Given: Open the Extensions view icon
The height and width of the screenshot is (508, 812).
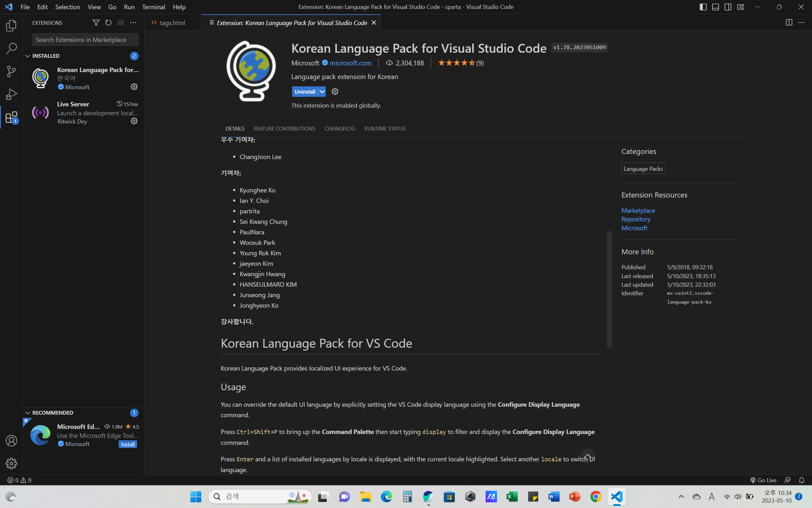Looking at the screenshot, I should pyautogui.click(x=11, y=117).
